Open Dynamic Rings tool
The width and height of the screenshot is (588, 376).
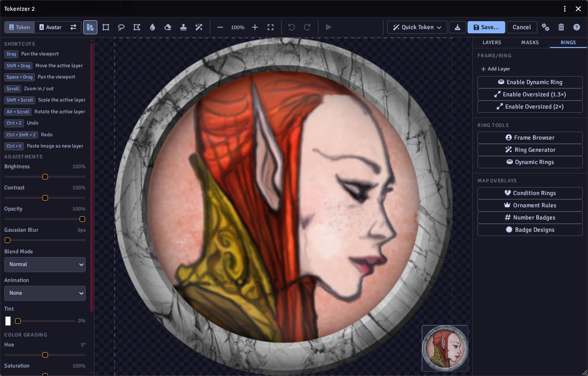point(530,162)
